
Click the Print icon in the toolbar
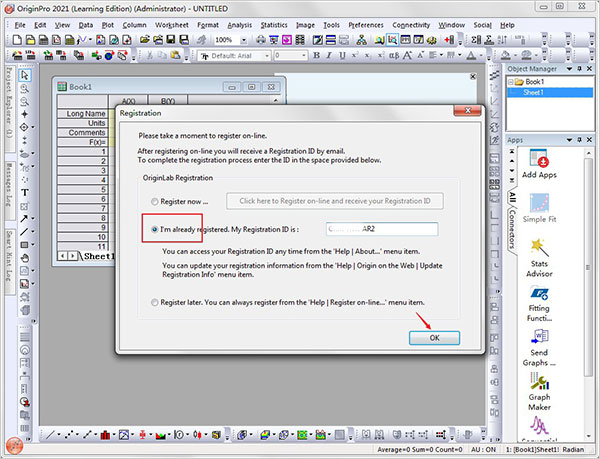point(261,40)
